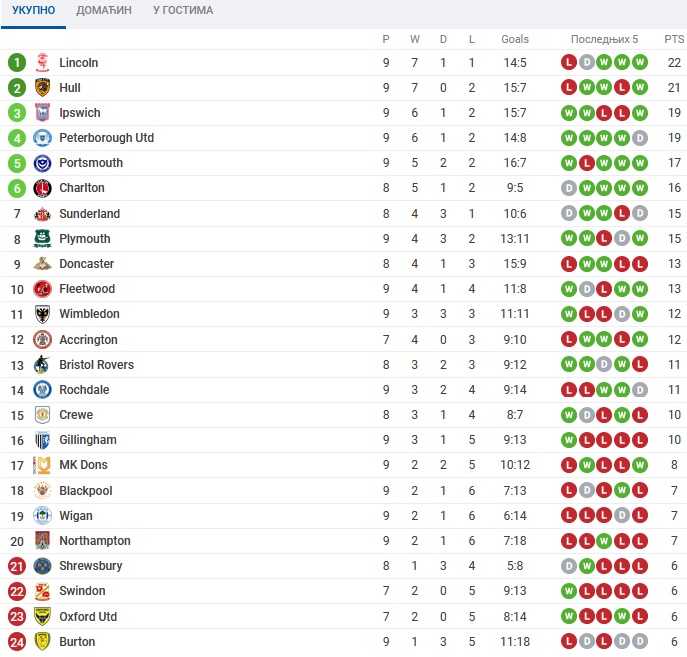The height and width of the screenshot is (657, 687).
Task: Select the Plymouth green club badge
Action: (x=42, y=239)
